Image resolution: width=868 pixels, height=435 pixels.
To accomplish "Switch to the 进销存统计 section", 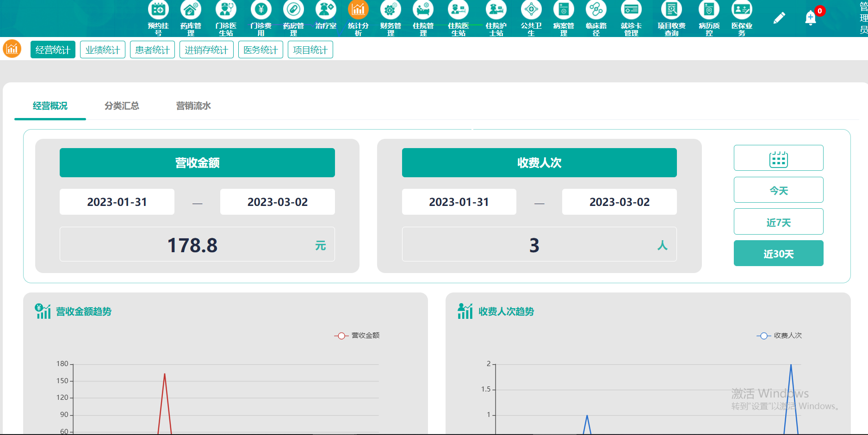I will point(206,50).
